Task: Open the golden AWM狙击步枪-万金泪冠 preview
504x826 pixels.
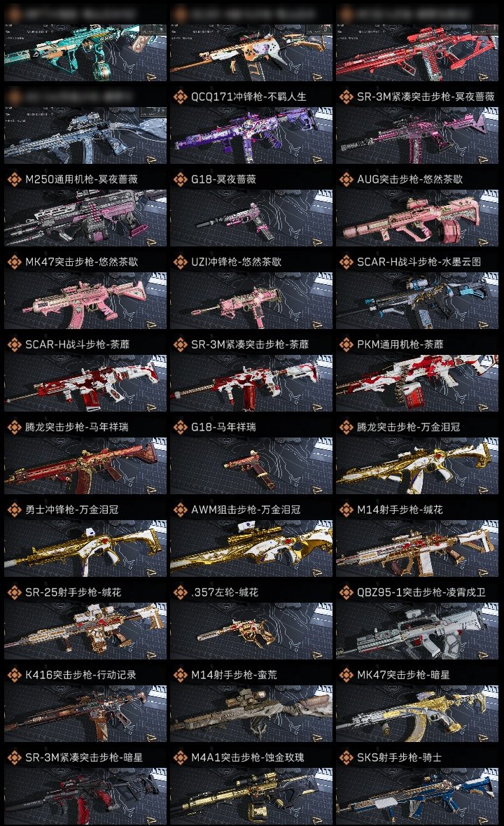Action: click(251, 548)
